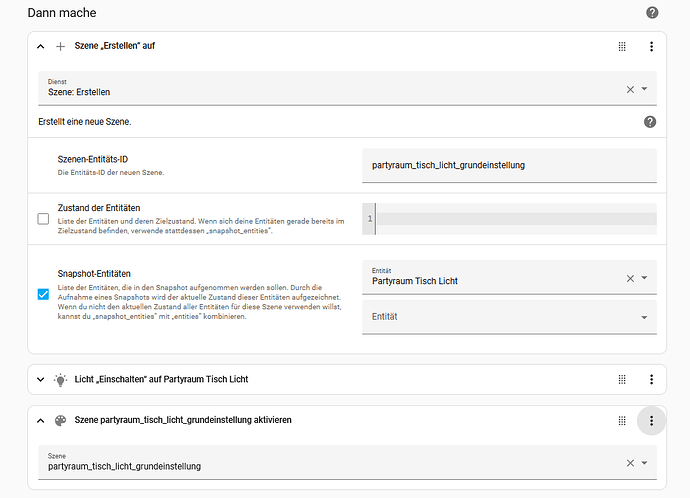Open three-dot menu of Szene Erstellen action
This screenshot has height=498, width=690.
point(651,46)
